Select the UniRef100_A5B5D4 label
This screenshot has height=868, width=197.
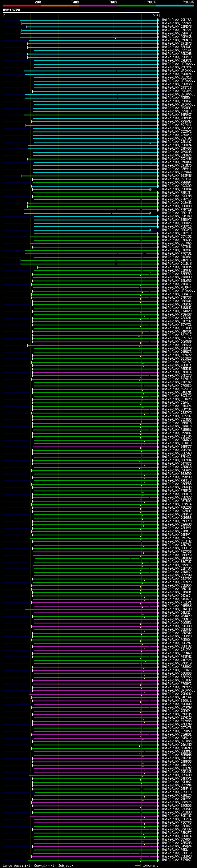pos(177,98)
